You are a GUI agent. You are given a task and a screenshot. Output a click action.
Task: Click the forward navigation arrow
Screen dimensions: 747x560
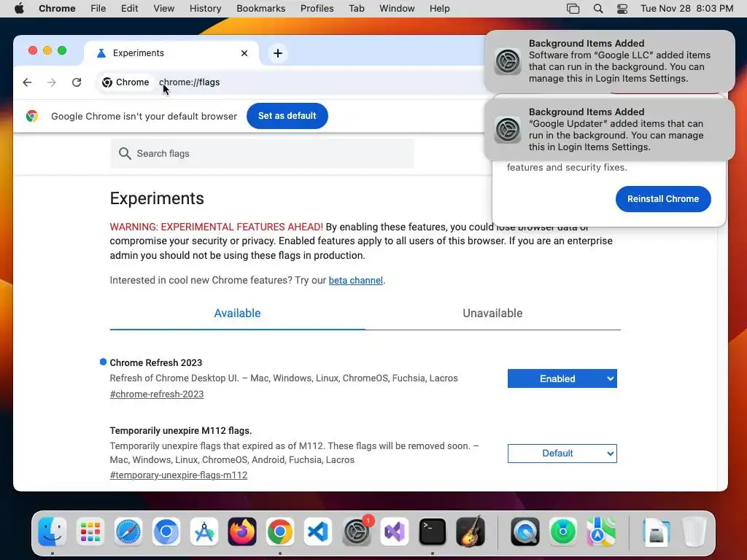point(52,82)
